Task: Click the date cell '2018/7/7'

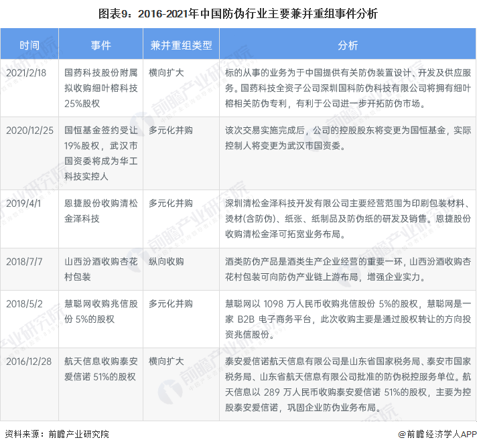Action: click(x=24, y=262)
